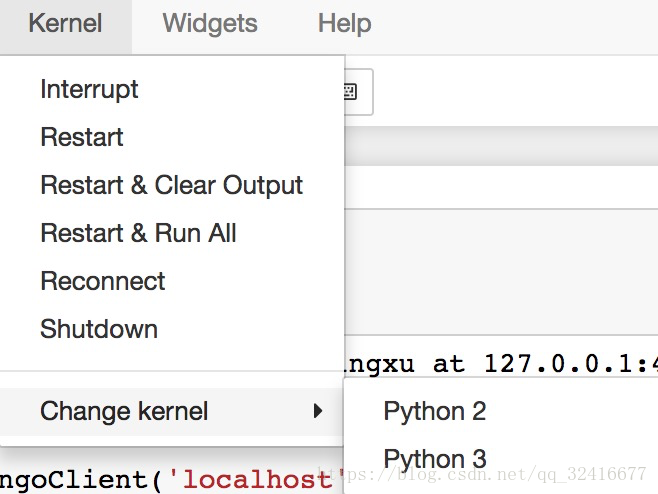Open the Widgets menu
The height and width of the screenshot is (494, 658).
point(210,24)
